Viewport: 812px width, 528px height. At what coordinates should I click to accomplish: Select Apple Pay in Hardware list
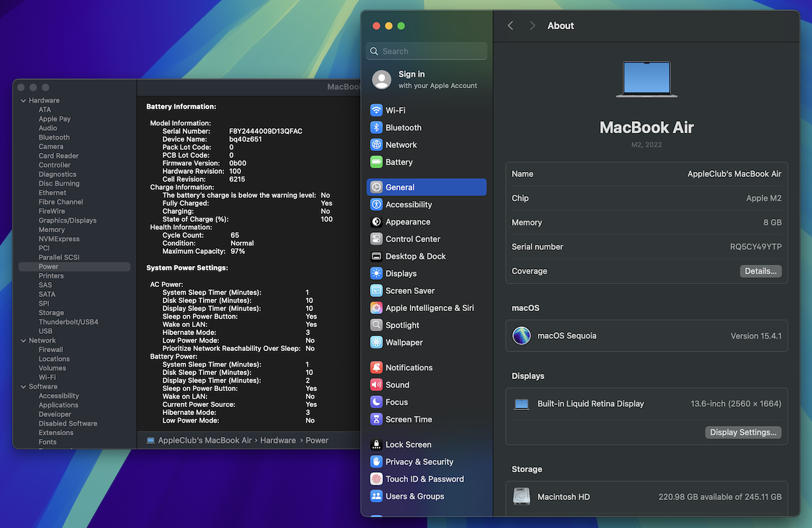coord(55,119)
